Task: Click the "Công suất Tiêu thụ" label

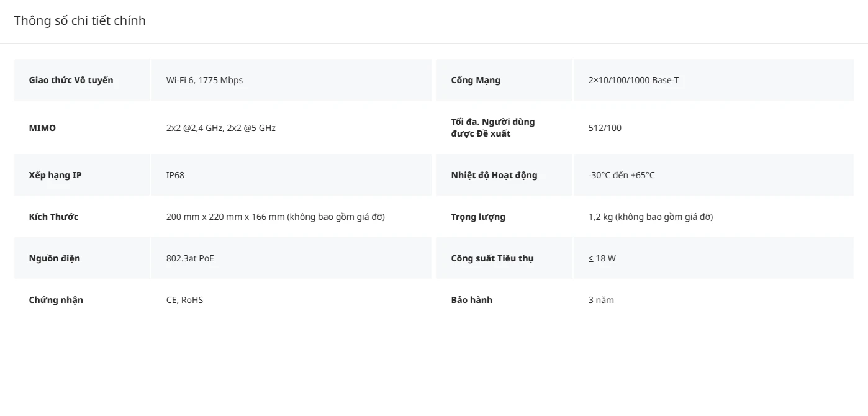Action: 492,258
